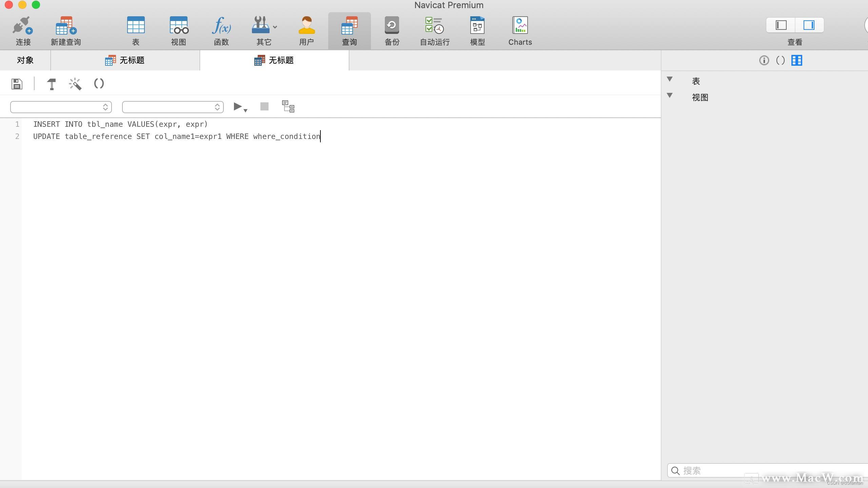Click the explain query plan icon
The height and width of the screenshot is (488, 868).
pos(288,106)
